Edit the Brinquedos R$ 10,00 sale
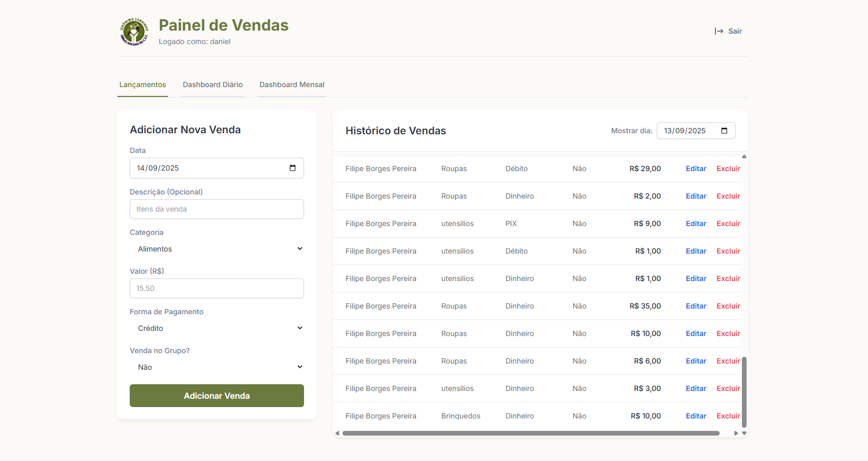The width and height of the screenshot is (868, 461). pyautogui.click(x=696, y=416)
